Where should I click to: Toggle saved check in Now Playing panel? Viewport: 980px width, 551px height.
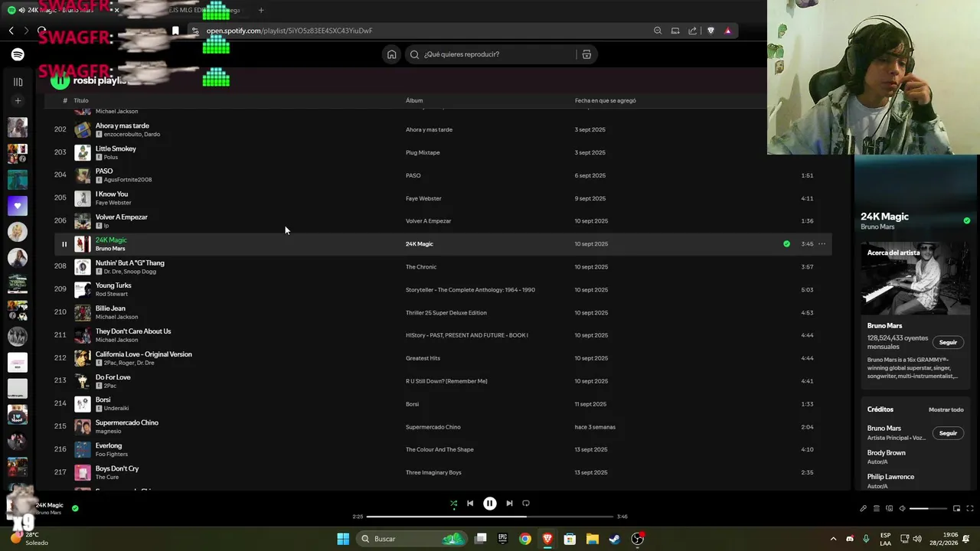tap(967, 220)
